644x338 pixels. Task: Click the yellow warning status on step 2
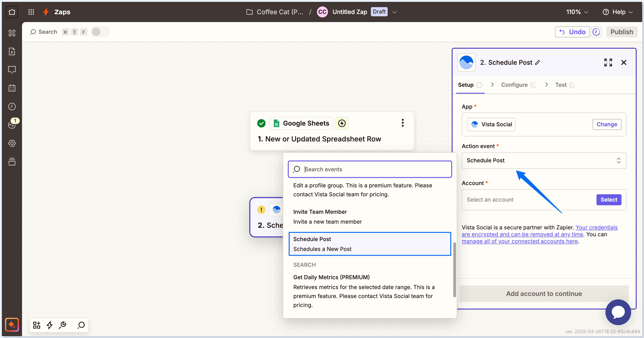[x=261, y=210]
